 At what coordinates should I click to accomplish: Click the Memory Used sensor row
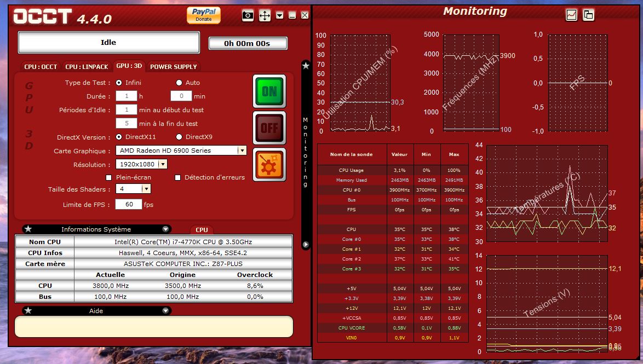point(393,180)
